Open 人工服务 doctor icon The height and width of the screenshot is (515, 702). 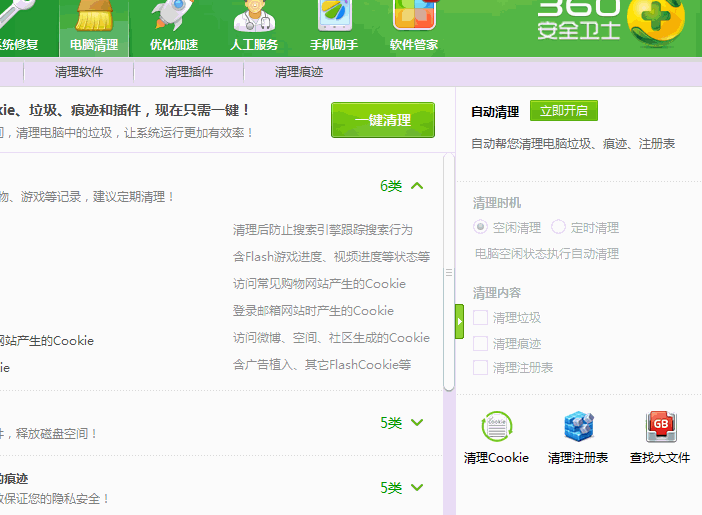pyautogui.click(x=254, y=17)
